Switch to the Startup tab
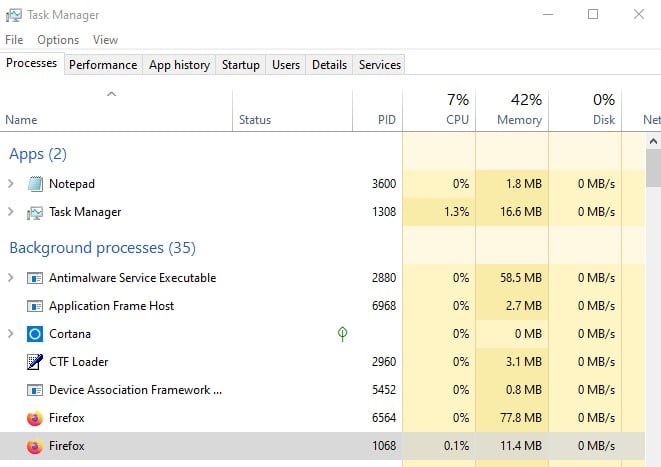The width and height of the screenshot is (661, 467). [241, 65]
